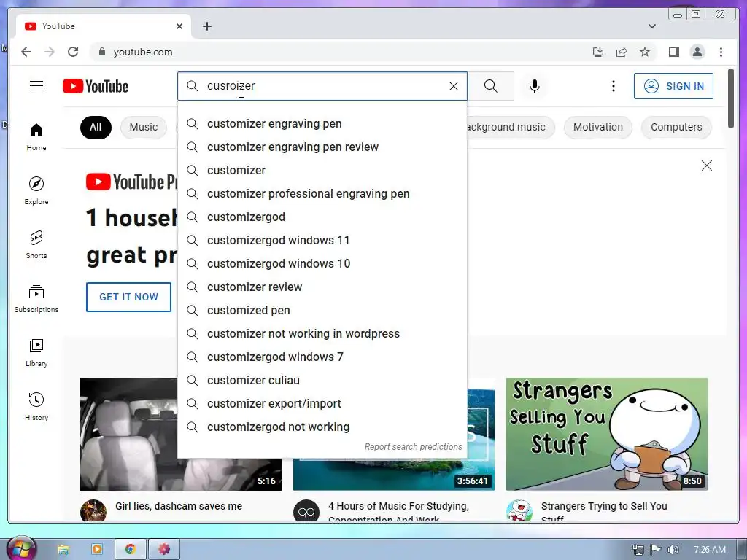Expand the tab search chevron
The height and width of the screenshot is (560, 747).
tap(652, 26)
